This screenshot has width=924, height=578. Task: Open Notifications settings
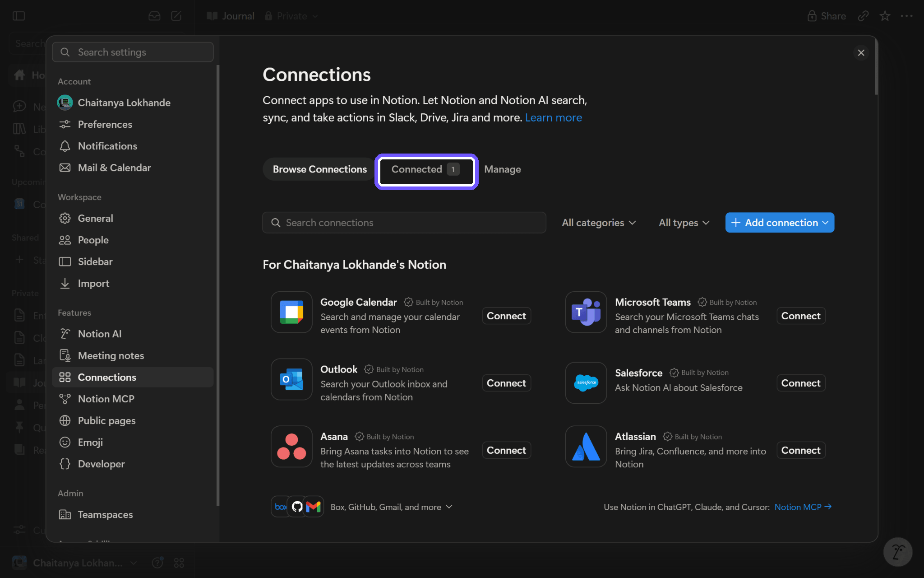[133, 146]
